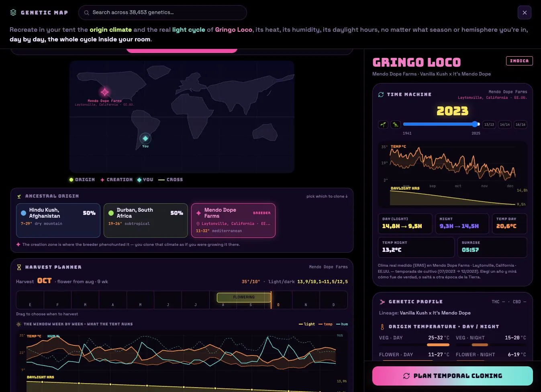This screenshot has width=541, height=392.
Task: Focus the search across genetics field
Action: click(162, 12)
